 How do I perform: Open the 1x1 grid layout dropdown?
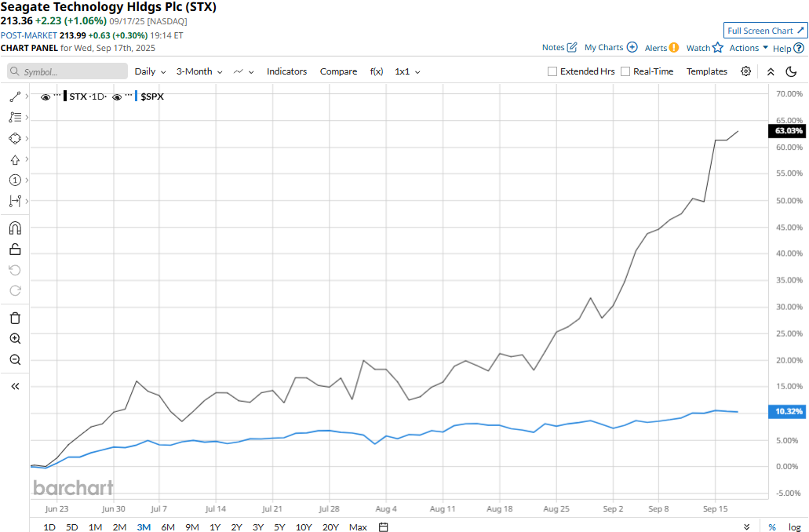407,71
